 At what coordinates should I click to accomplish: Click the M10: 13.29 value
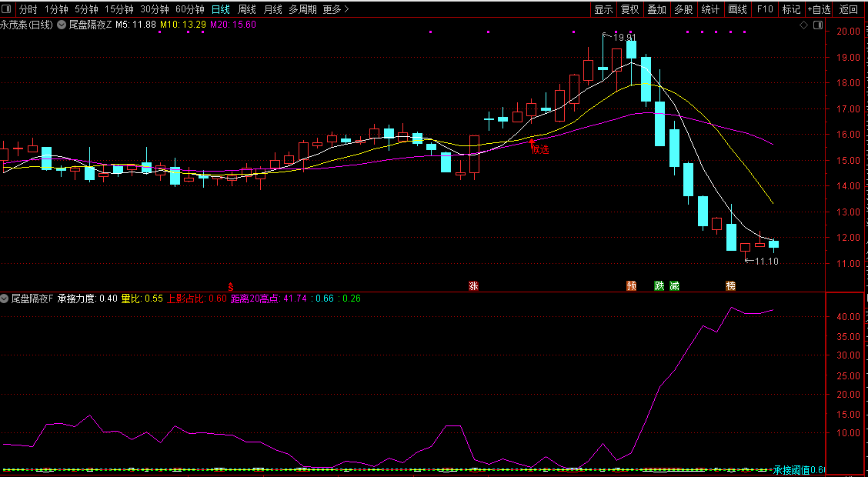[183, 25]
